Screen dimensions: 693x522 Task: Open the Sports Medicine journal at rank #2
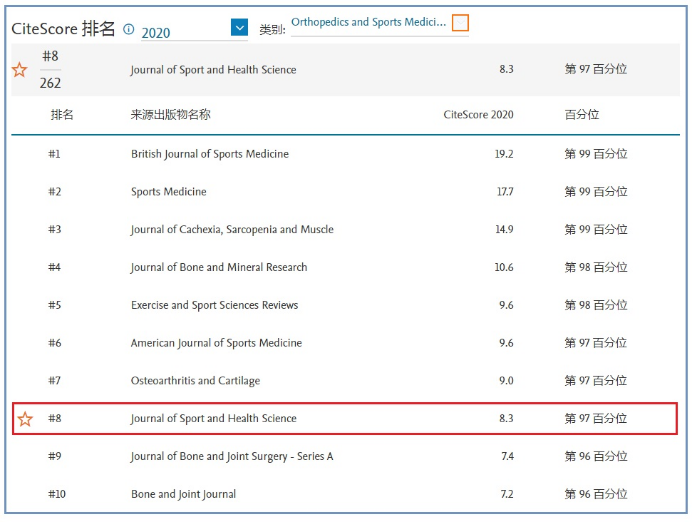[168, 192]
